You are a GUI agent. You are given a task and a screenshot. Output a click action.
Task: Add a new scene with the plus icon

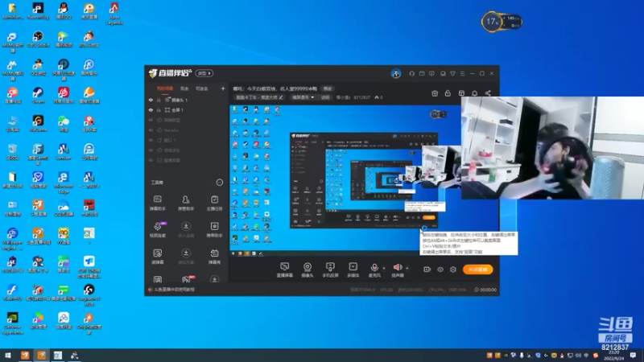[x=223, y=88]
